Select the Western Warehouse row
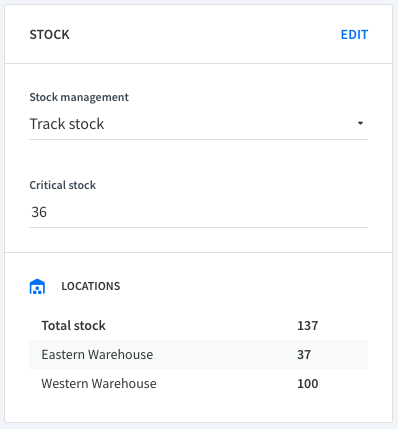This screenshot has width=398, height=429. 198,384
